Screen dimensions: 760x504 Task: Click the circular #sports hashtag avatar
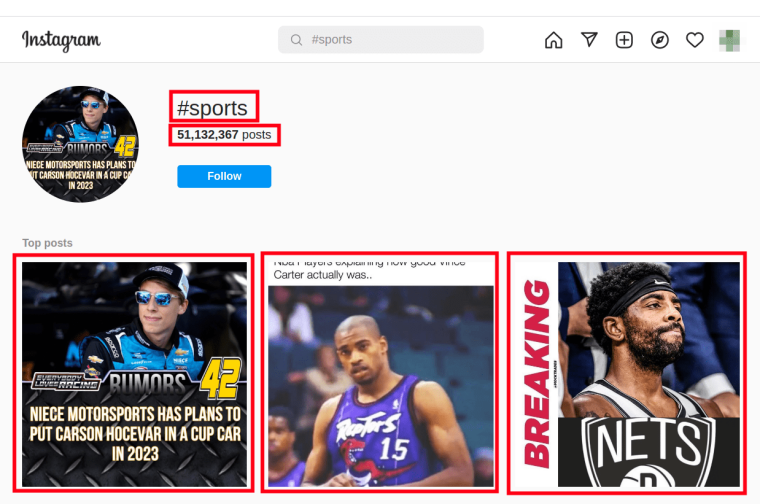(80, 144)
